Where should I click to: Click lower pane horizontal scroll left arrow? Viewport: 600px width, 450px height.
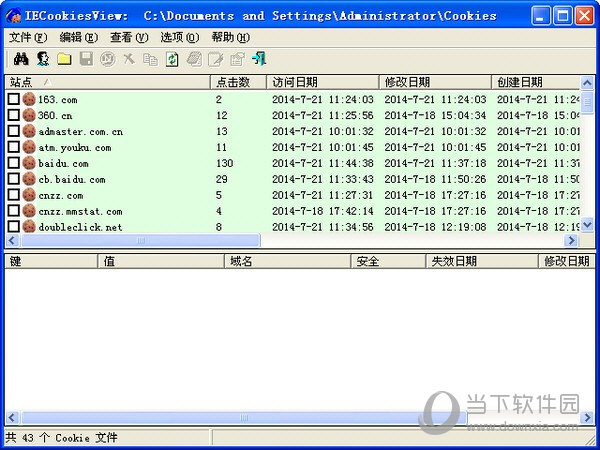[x=12, y=417]
